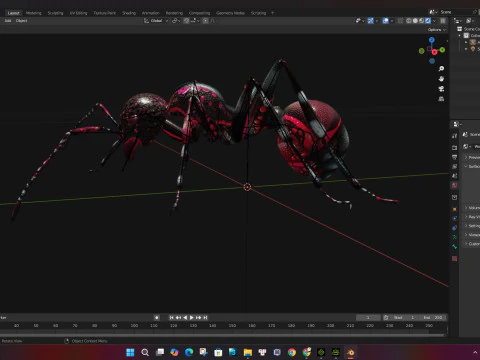Toggle viewport gizmos display
This screenshot has height=360, width=480.
pyautogui.click(x=370, y=21)
